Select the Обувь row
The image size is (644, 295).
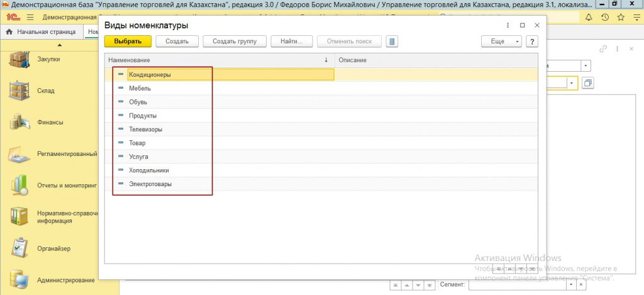point(321,102)
